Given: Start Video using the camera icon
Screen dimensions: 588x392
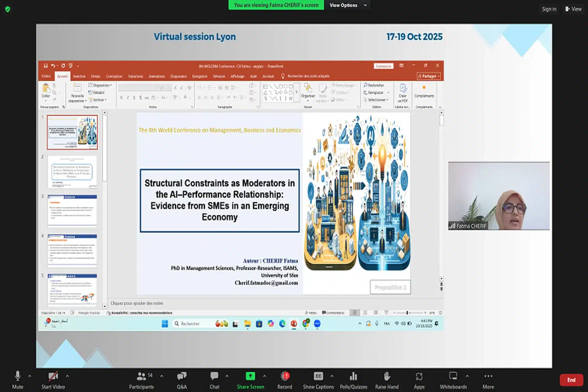Looking at the screenshot, I should point(53,376).
